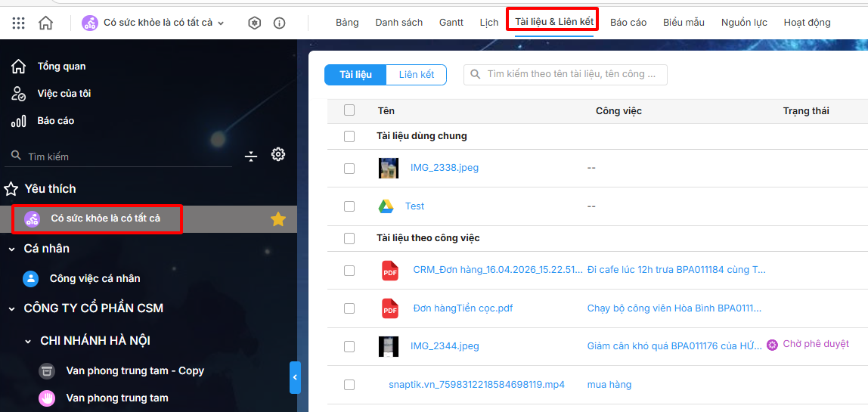The image size is (868, 412).
Task: Select checkbox for snaptik.vn mp4 row
Action: click(349, 385)
